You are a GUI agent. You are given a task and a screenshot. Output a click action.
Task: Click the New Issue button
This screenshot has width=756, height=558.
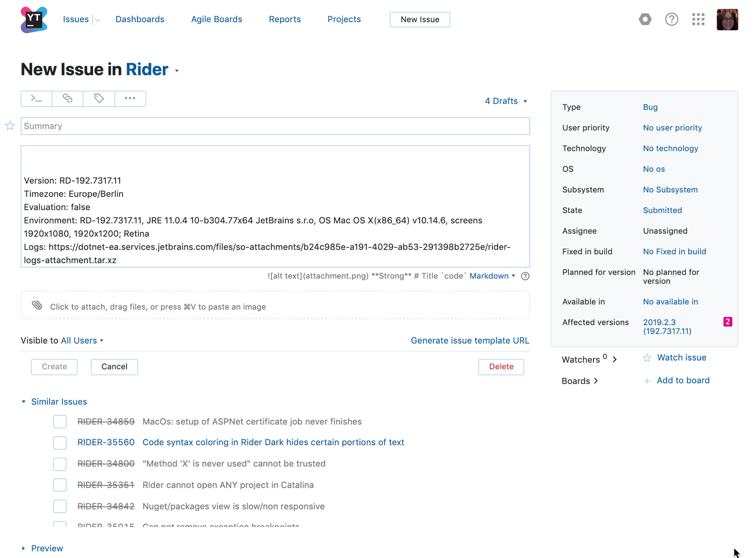pos(420,19)
